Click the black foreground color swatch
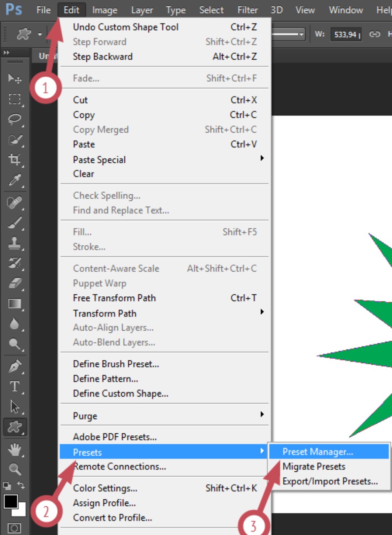Screen dimensions: 392x535 pos(11,501)
